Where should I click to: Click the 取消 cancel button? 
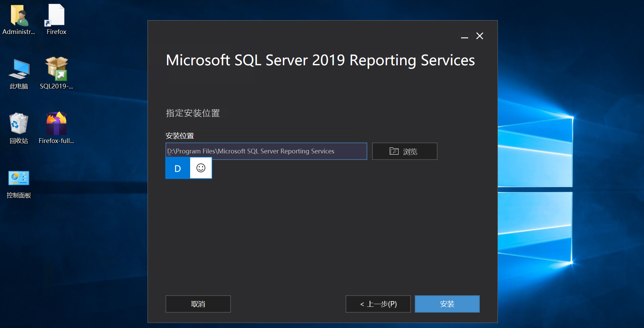198,304
